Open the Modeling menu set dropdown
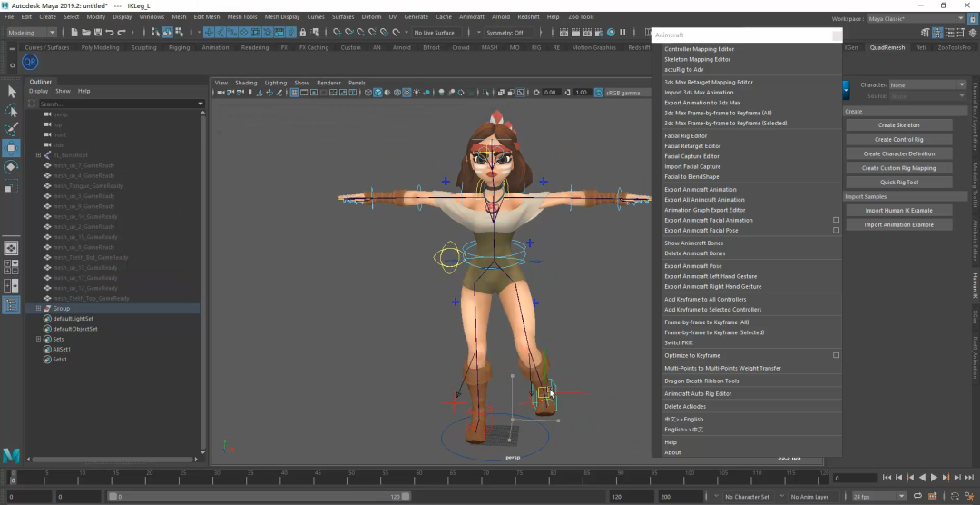 pos(32,33)
